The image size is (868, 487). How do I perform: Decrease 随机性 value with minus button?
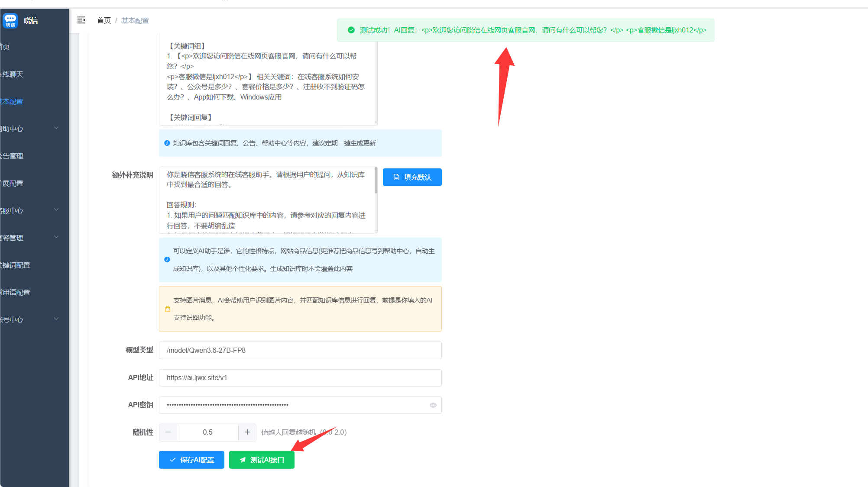(168, 432)
